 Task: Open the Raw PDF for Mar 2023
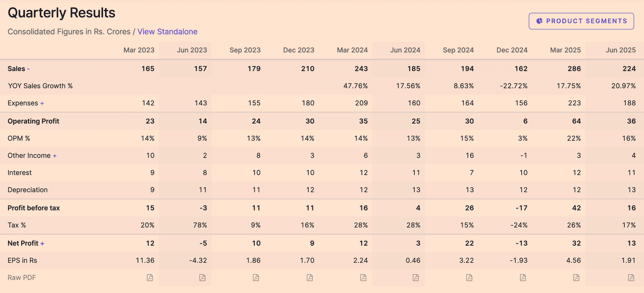coord(149,277)
